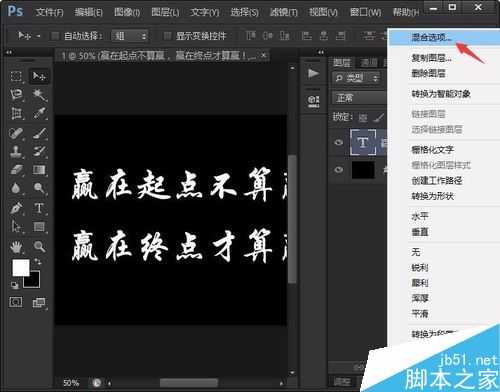Viewport: 500px width, 392px height.
Task: Choose 转换为智能对象 in context menu
Action: (x=441, y=94)
